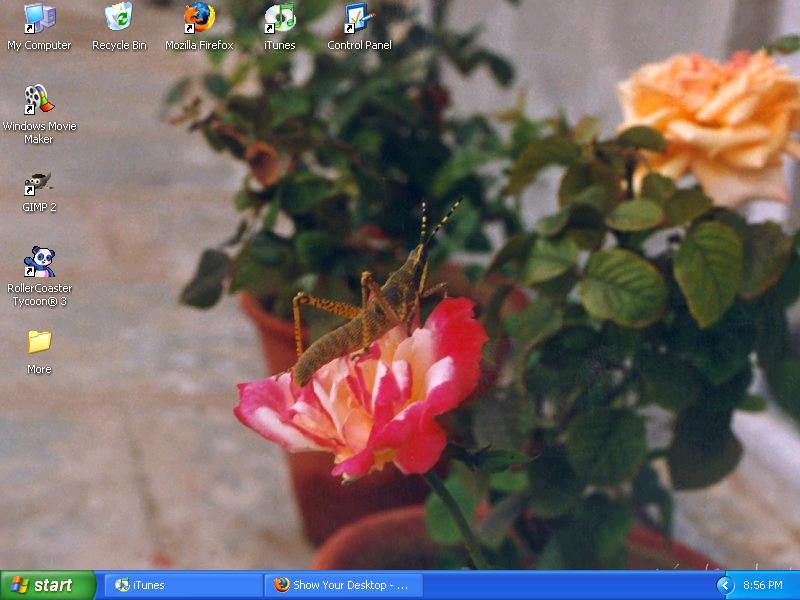Click the Mozilla Firefox desktop shortcut
This screenshot has width=800, height=600.
point(199,19)
